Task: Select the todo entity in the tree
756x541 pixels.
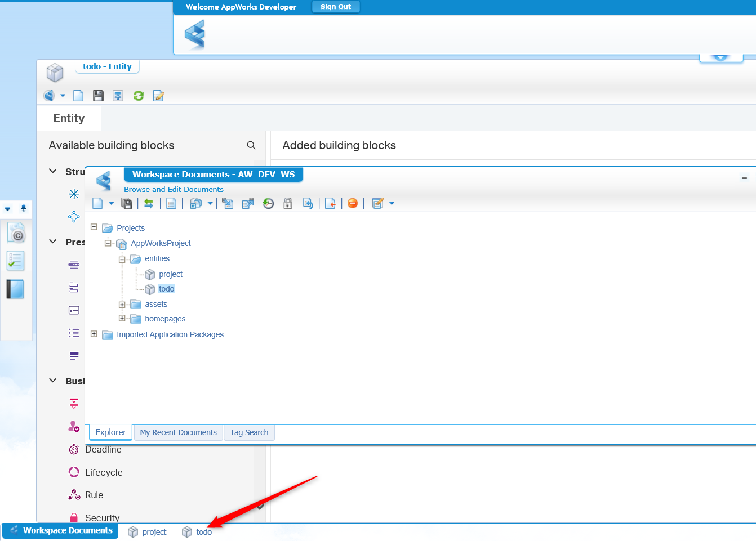Action: point(166,289)
